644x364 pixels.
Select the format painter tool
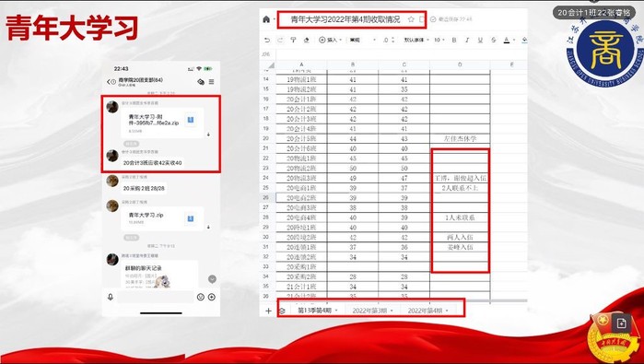293,40
